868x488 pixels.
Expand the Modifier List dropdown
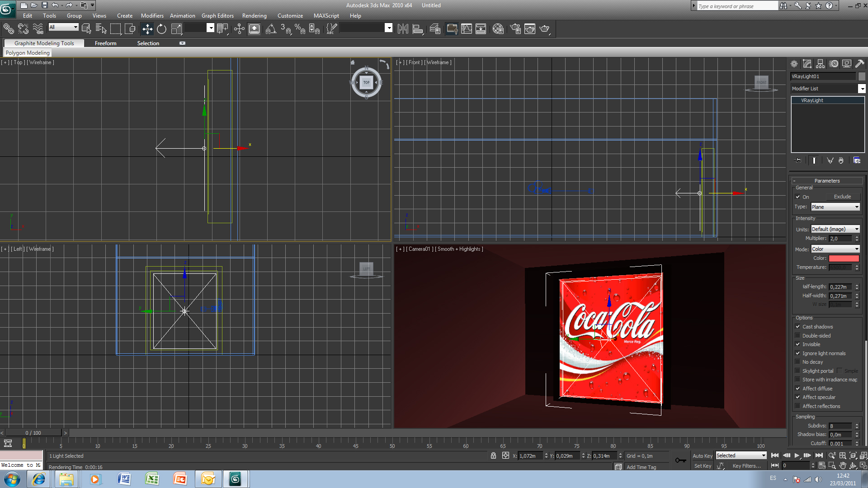point(862,89)
